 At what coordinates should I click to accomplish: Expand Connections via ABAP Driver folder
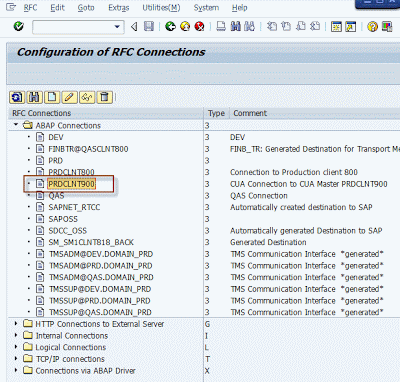coord(16,370)
